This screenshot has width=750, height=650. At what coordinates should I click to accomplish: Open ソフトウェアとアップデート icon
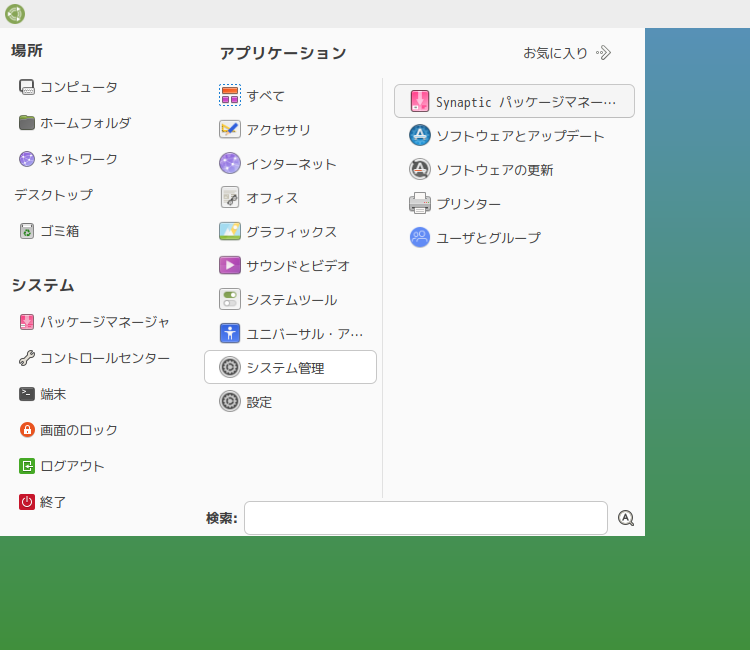click(419, 135)
